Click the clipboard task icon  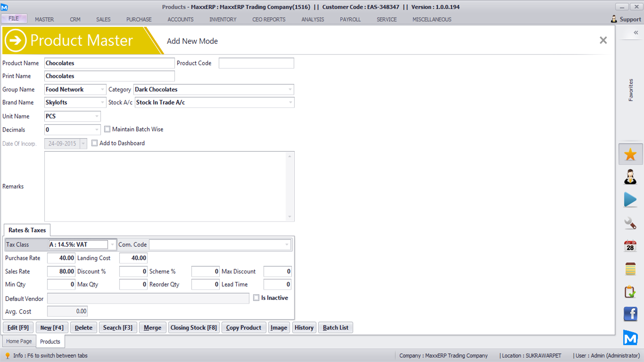(630, 291)
